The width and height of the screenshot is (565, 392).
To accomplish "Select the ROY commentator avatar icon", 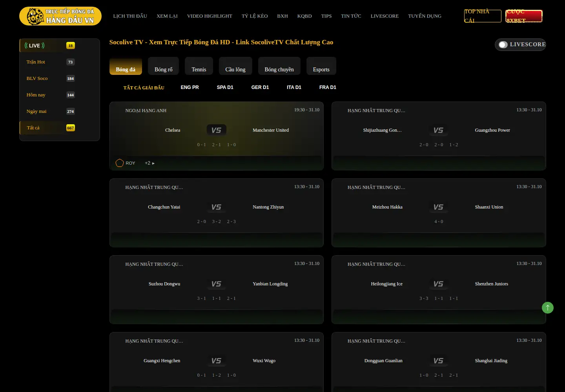I will 120,163.
